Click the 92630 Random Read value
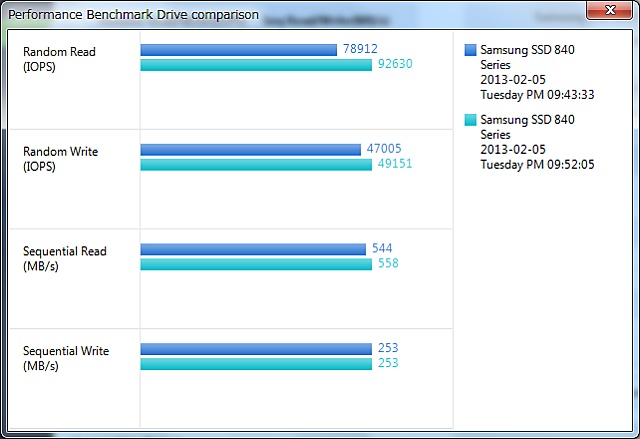The width and height of the screenshot is (640, 439). (395, 64)
